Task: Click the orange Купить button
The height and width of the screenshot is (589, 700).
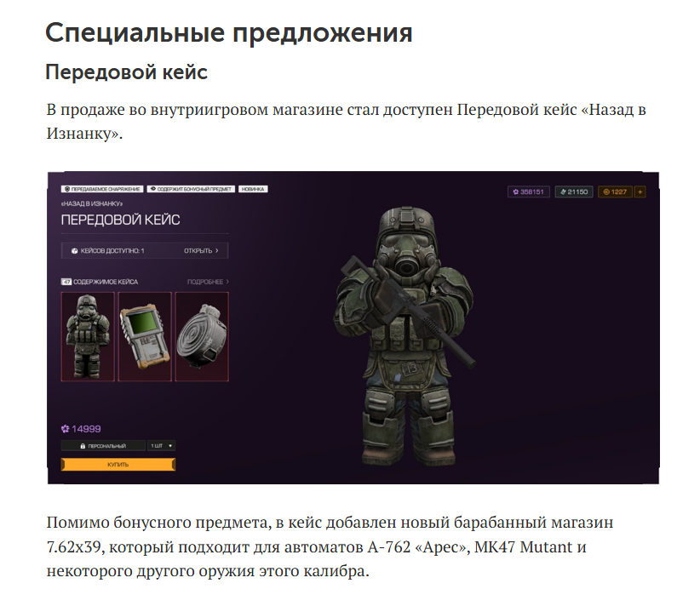Action: pos(118,465)
